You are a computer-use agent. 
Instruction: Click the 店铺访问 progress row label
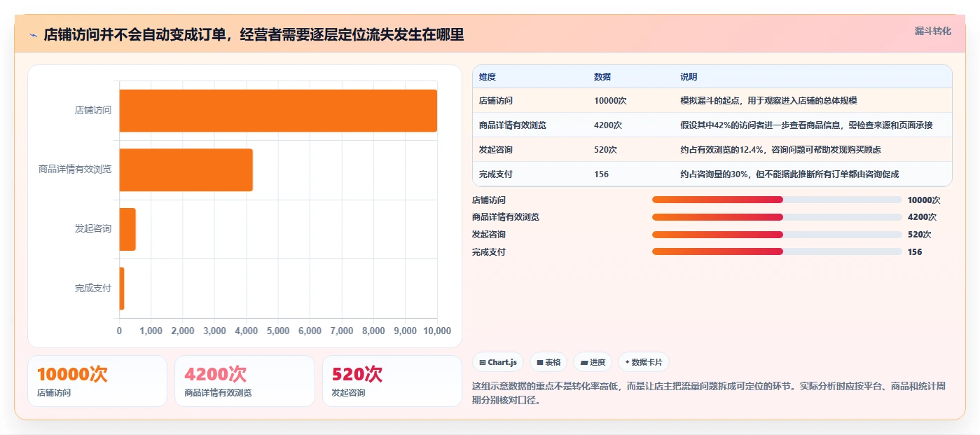pos(489,200)
